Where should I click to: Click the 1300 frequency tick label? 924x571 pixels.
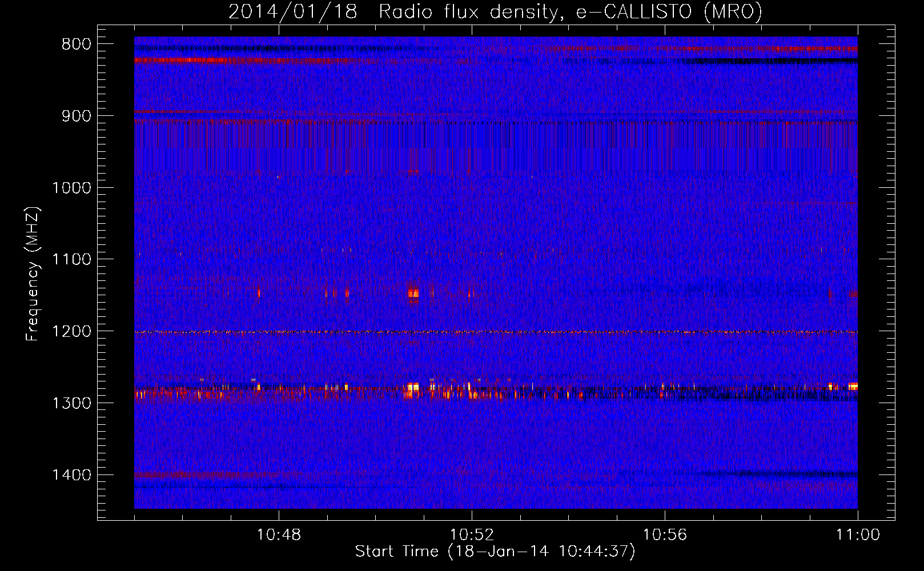[x=71, y=403]
